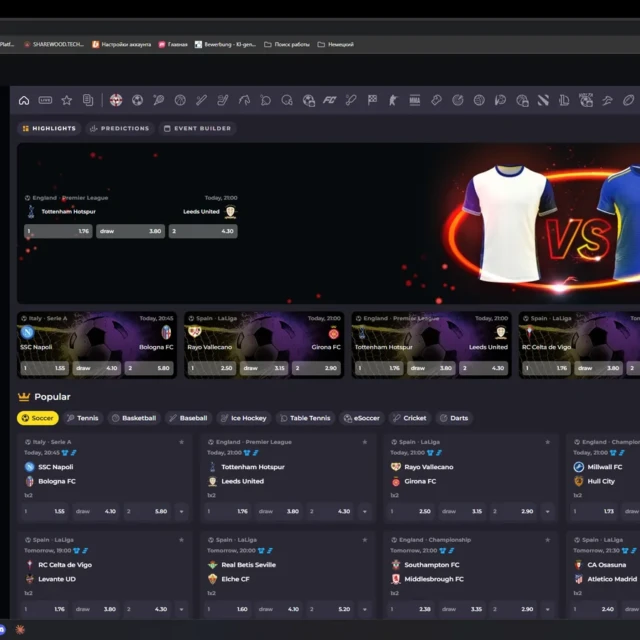Select the yellow Soccer filter chip

pos(38,418)
